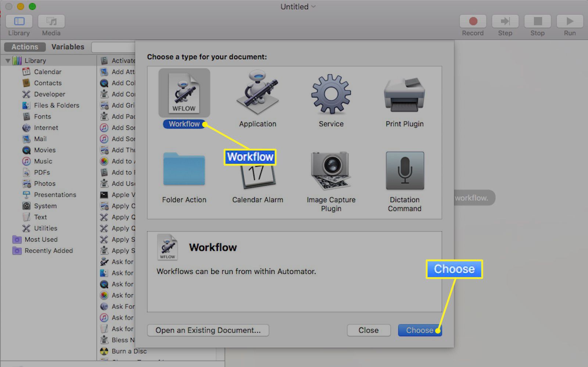Click the Run toolbar button

[570, 21]
